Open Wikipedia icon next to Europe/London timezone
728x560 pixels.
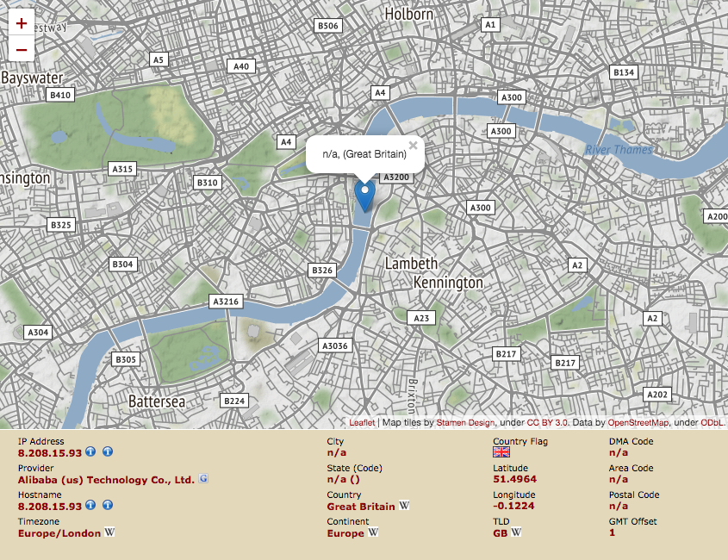tap(109, 532)
